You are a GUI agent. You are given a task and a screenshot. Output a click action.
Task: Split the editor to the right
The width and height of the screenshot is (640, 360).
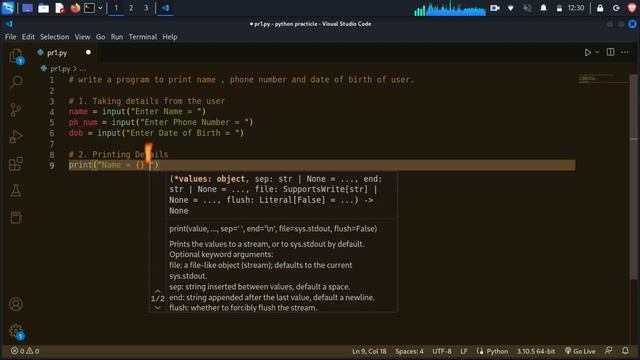pyautogui.click(x=610, y=52)
